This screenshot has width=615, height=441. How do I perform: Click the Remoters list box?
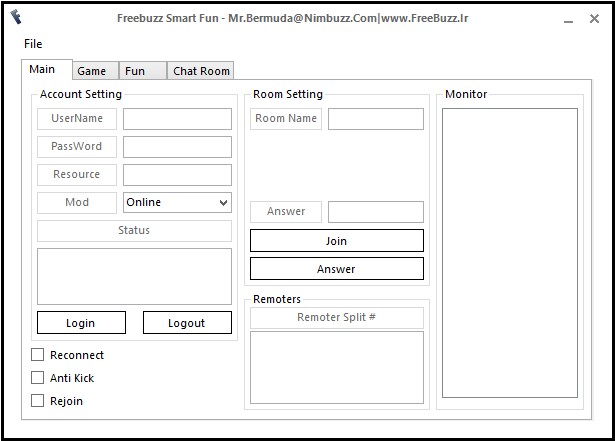tap(337, 367)
